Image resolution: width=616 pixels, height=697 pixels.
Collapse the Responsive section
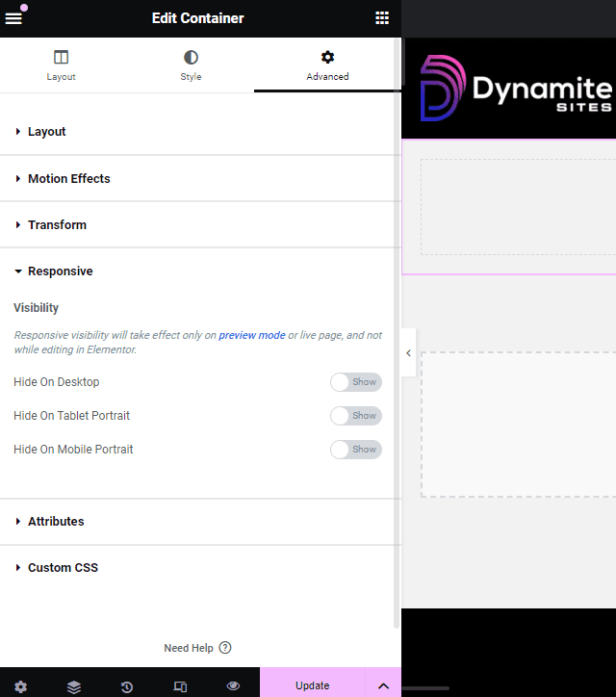pos(60,271)
